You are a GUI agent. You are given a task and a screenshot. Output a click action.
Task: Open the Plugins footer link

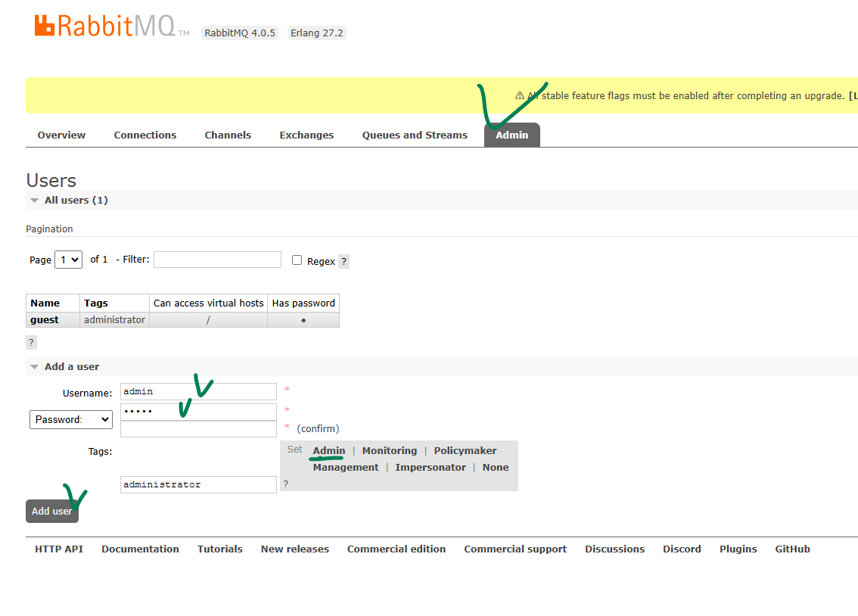click(x=738, y=549)
